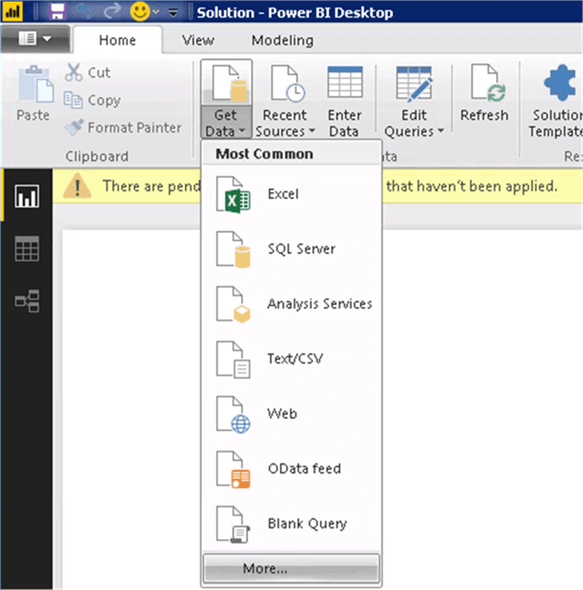Select Excel from Get Data menu
The height and width of the screenshot is (590, 583).
click(x=292, y=194)
